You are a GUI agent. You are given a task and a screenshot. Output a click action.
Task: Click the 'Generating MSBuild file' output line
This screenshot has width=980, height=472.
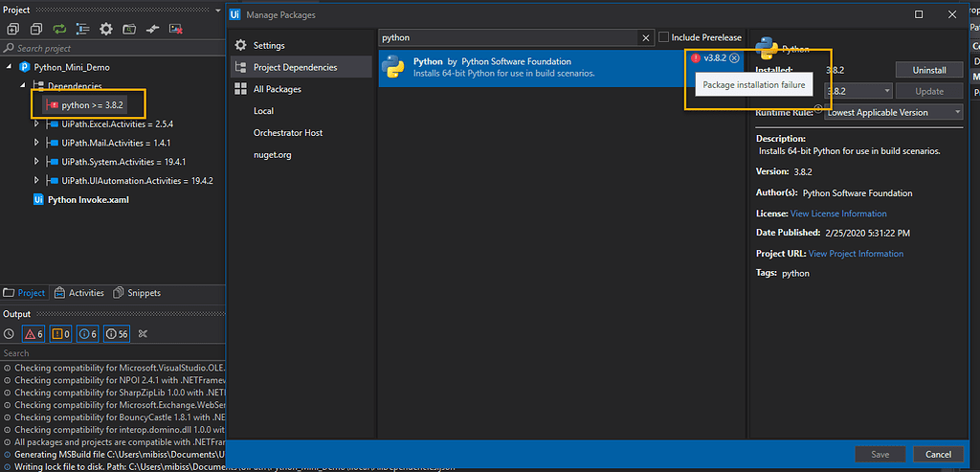click(114, 454)
